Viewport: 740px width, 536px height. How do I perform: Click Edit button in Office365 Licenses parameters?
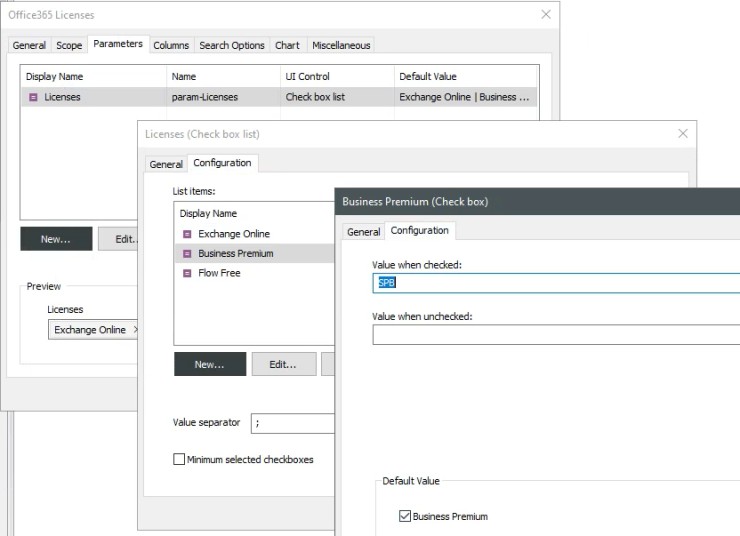click(118, 239)
